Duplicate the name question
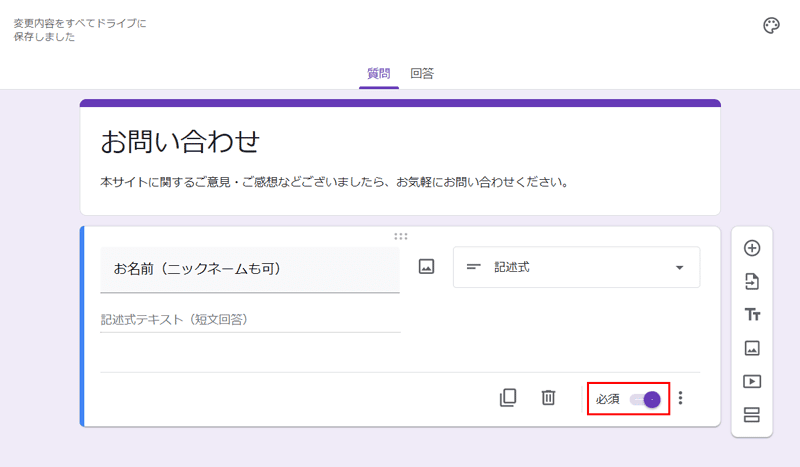Image resolution: width=800 pixels, height=467 pixels. [x=508, y=398]
